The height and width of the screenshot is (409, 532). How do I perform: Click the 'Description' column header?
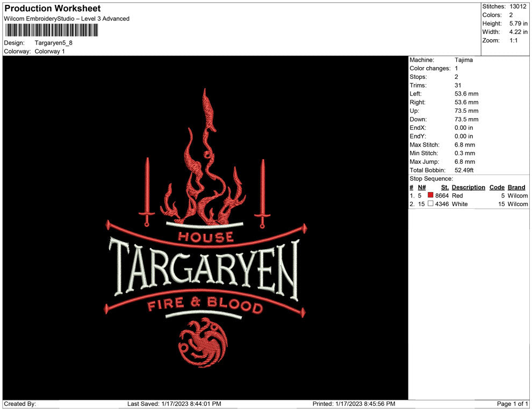pos(469,187)
